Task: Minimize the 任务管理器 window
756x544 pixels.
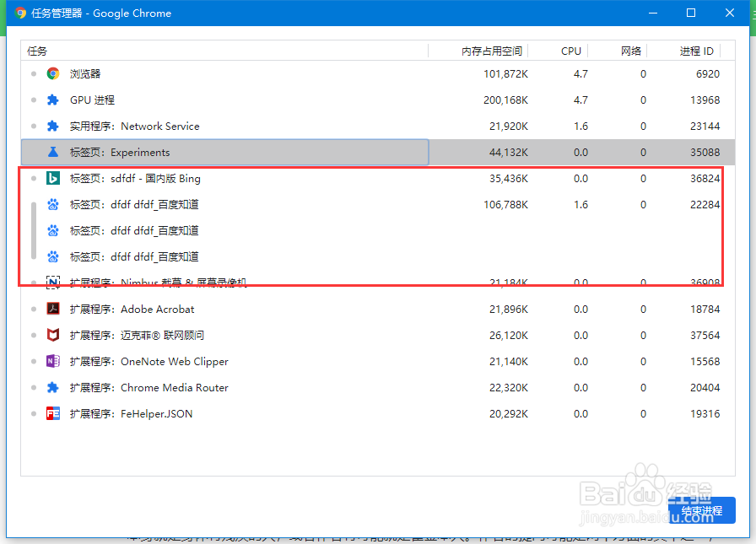Action: coord(653,13)
